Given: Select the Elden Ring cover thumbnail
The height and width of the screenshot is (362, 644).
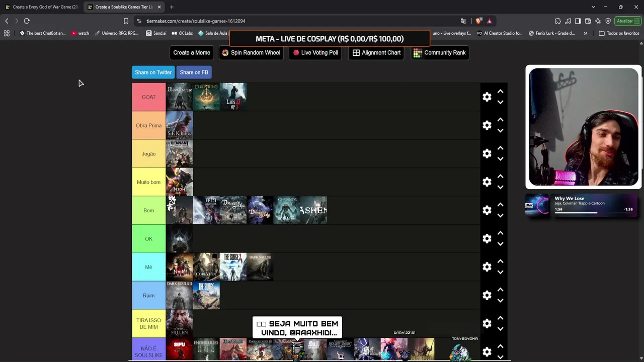Looking at the screenshot, I should coord(206,97).
